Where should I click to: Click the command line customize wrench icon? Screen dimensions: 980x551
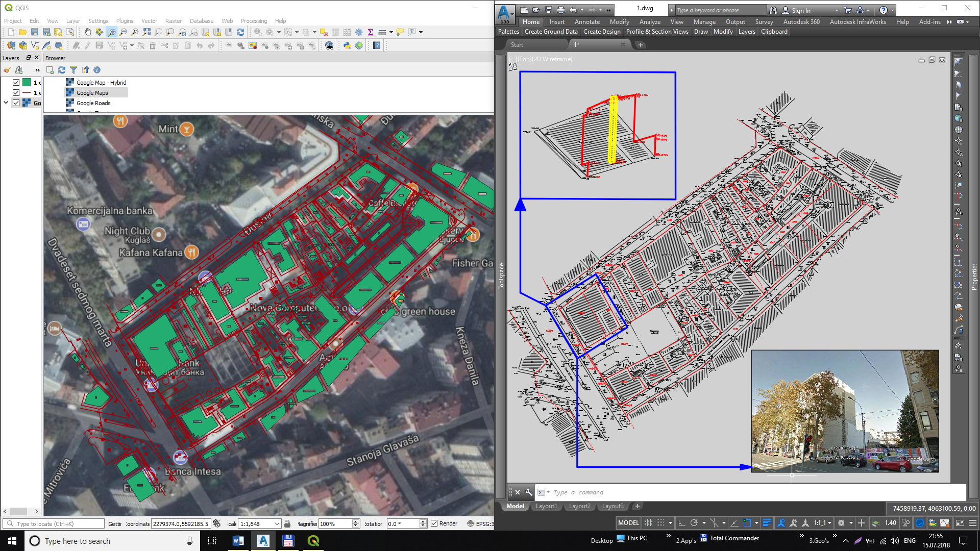point(528,492)
